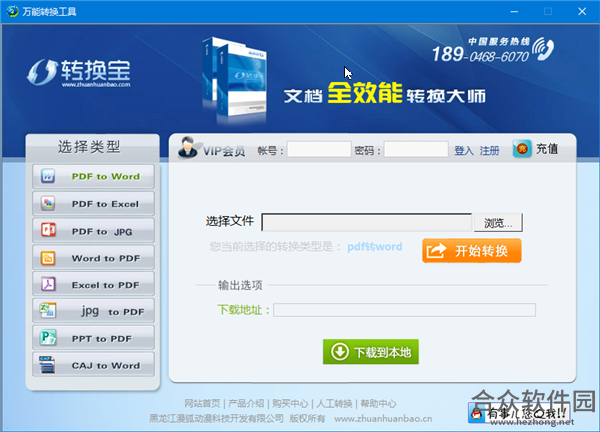The height and width of the screenshot is (432, 600).
Task: Choose jpg to PDF conversion
Action: pos(93,311)
